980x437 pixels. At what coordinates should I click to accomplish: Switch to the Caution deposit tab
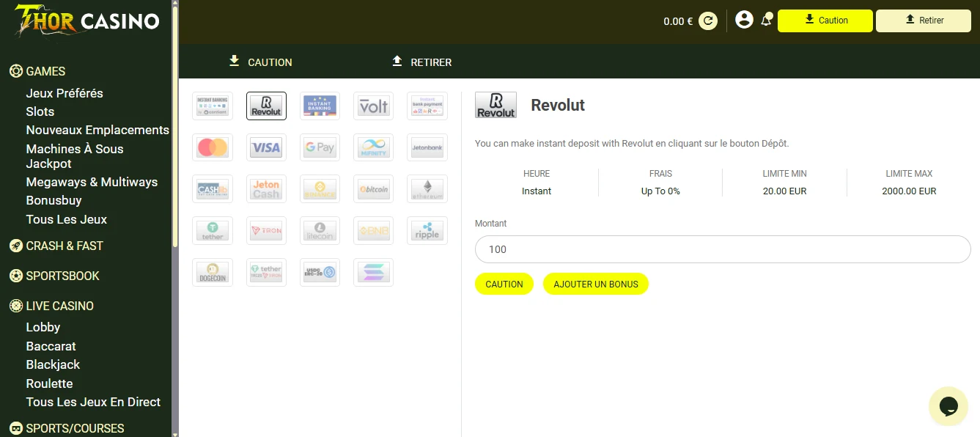[x=260, y=62]
